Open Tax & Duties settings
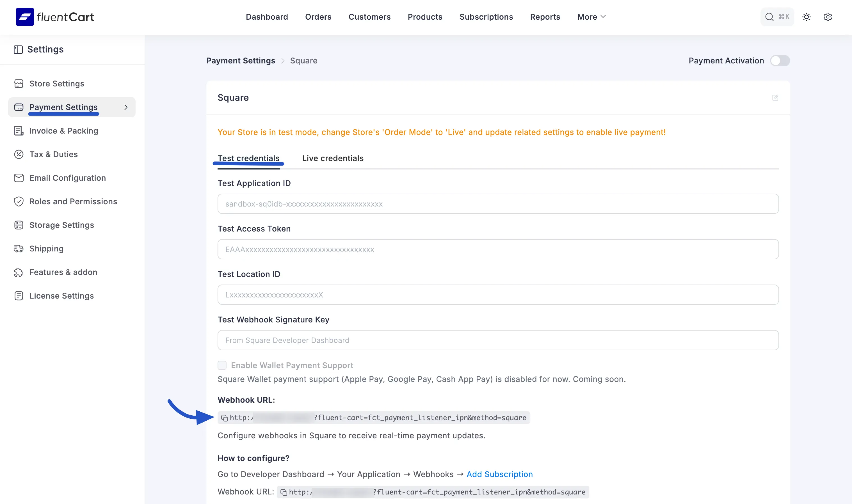The width and height of the screenshot is (852, 504). (x=53, y=154)
